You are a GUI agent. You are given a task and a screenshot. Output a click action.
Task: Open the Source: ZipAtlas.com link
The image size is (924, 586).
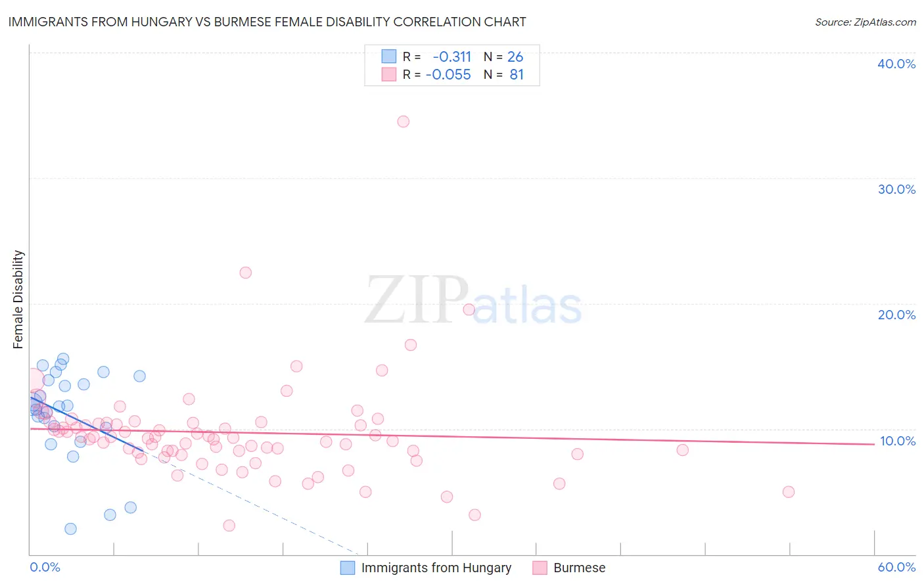(x=866, y=22)
